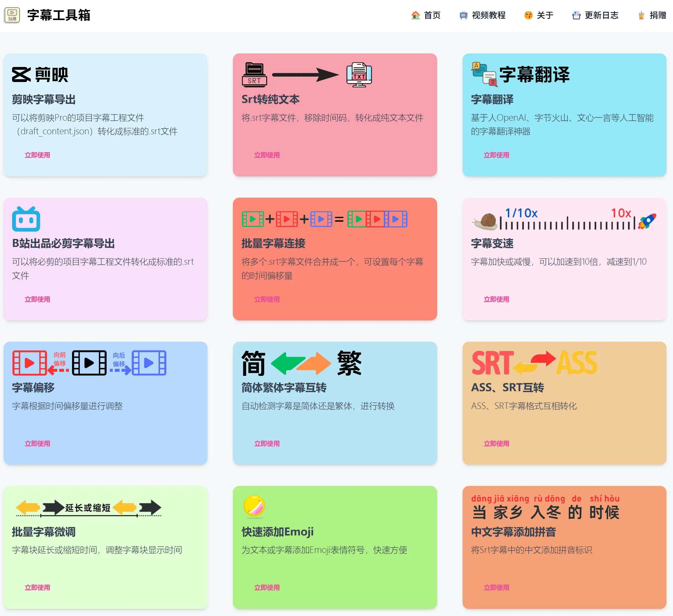Click the green film clip icon
Viewport: 673px width, 616px height.
click(x=253, y=219)
